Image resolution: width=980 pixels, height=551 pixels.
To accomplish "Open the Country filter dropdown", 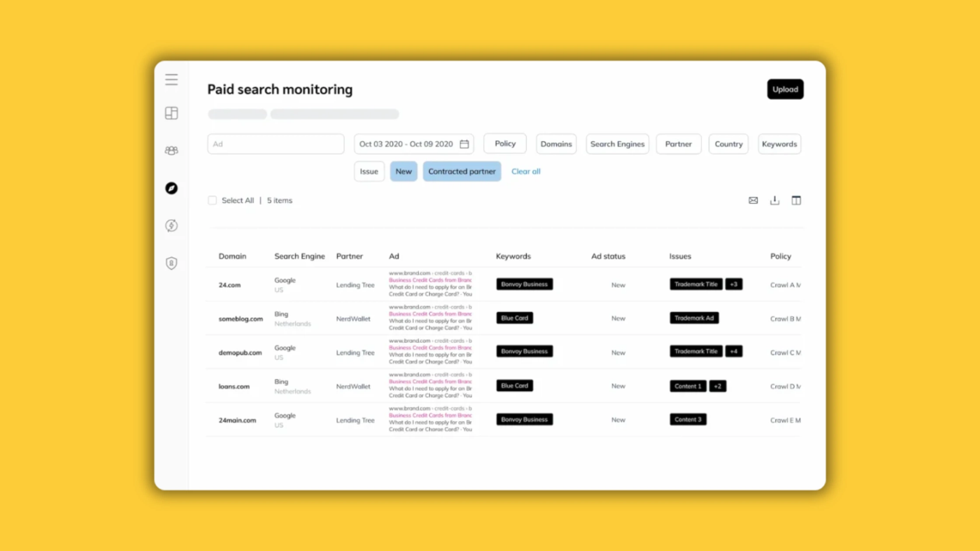I will point(728,143).
